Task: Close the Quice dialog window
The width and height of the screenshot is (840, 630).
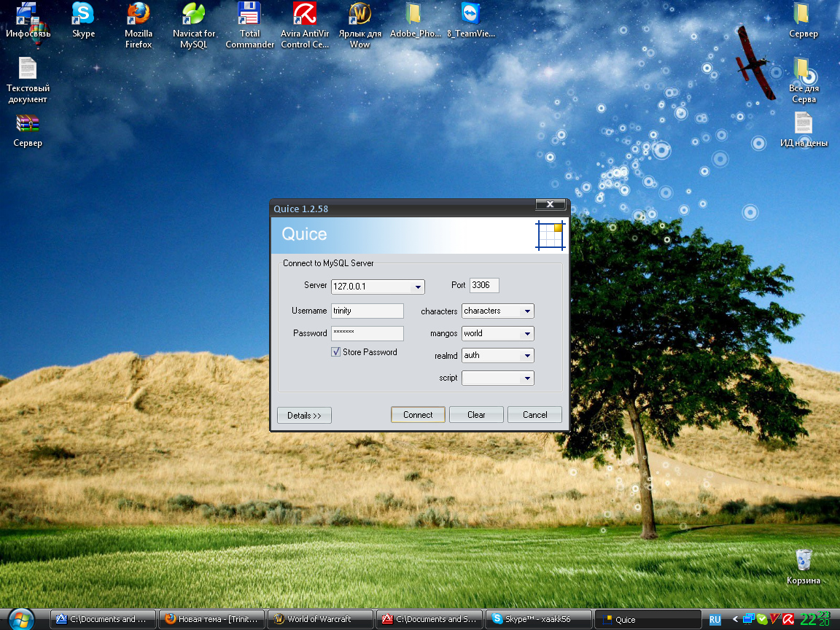Action: (551, 204)
